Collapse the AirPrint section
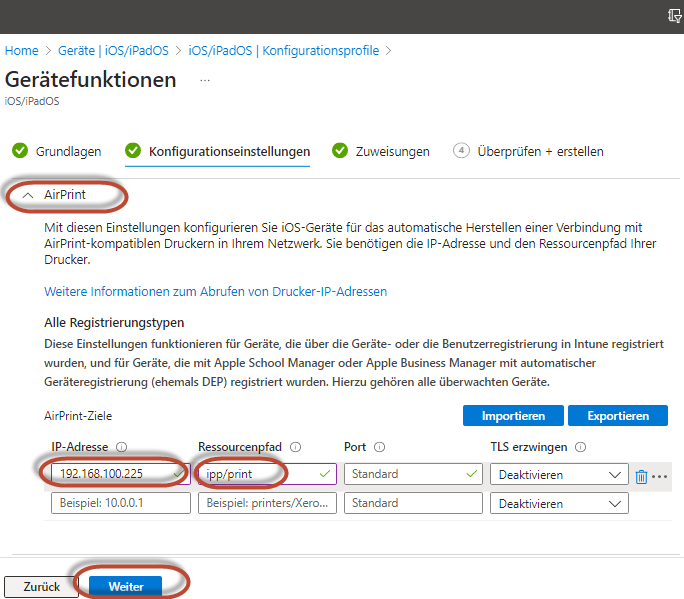Screen dimensions: 684x599 coord(29,195)
